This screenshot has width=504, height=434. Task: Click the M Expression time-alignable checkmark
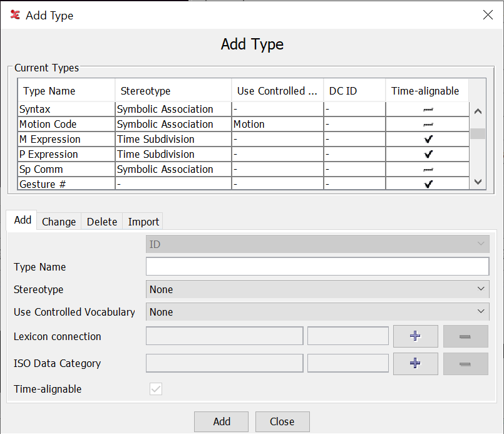click(x=428, y=139)
